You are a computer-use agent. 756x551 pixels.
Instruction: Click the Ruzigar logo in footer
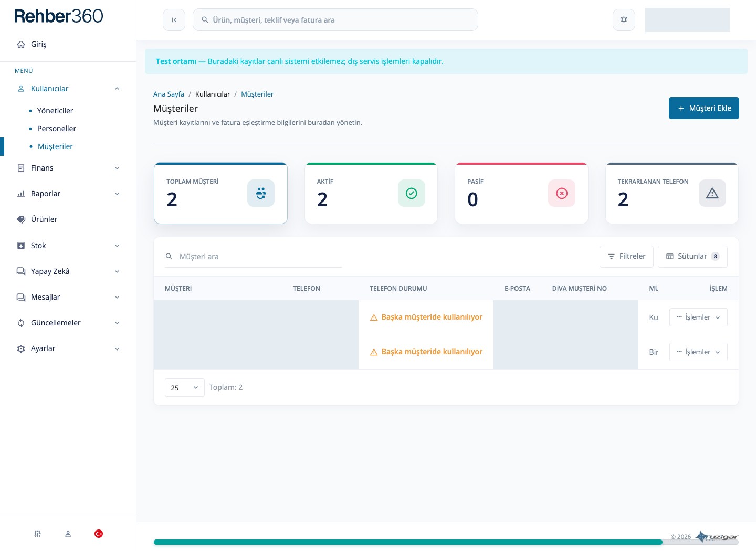717,536
